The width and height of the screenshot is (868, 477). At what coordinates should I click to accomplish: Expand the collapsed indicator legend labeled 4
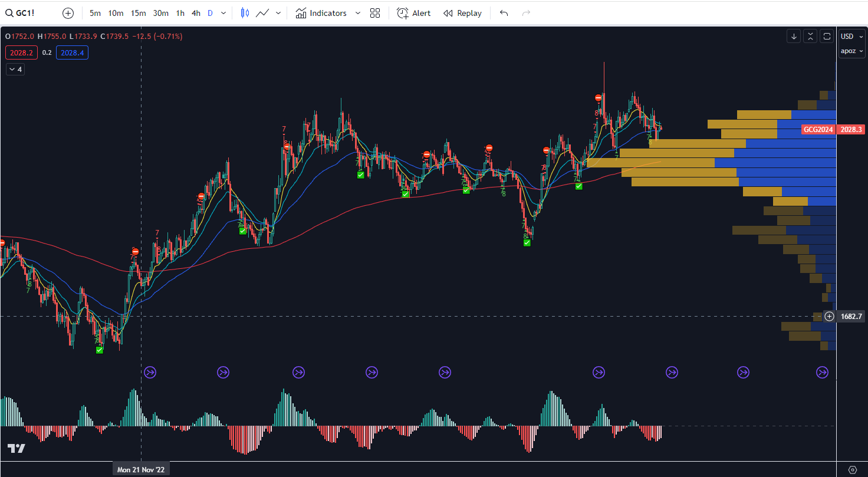(x=15, y=70)
